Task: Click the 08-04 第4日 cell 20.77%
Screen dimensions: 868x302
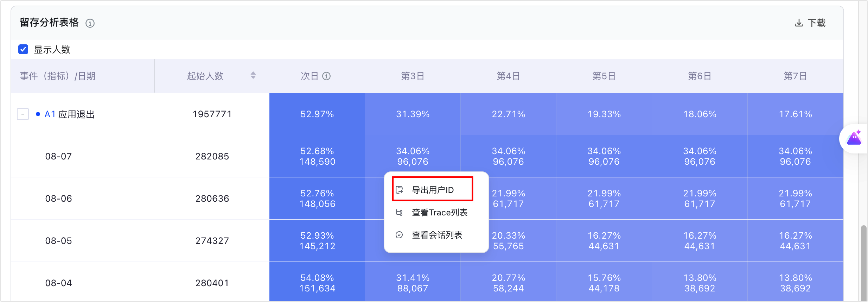Action: (x=509, y=282)
